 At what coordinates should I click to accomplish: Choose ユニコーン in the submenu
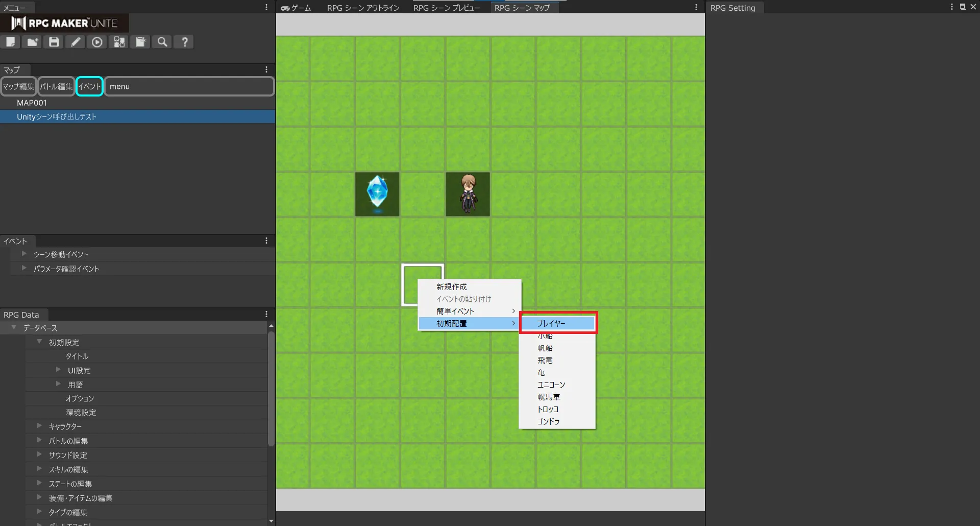click(x=557, y=385)
